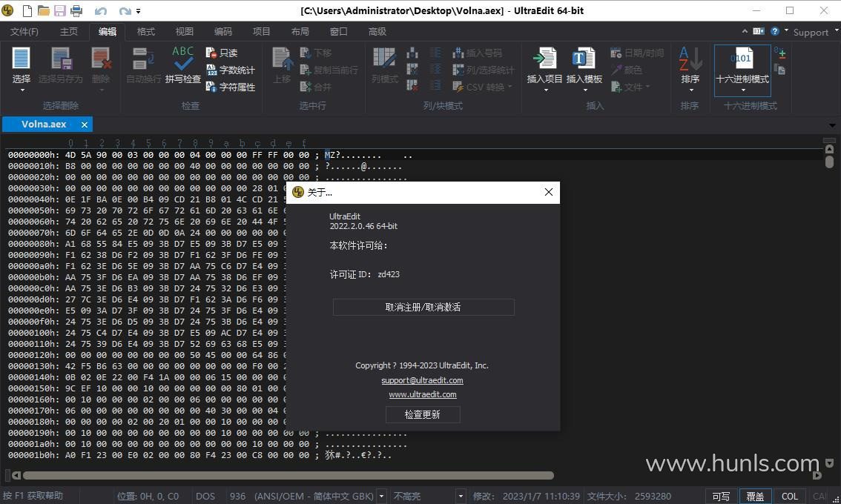Image resolution: width=841 pixels, height=504 pixels.
Task: Switch to the 主页 ribbon tab
Action: pyautogui.click(x=69, y=32)
